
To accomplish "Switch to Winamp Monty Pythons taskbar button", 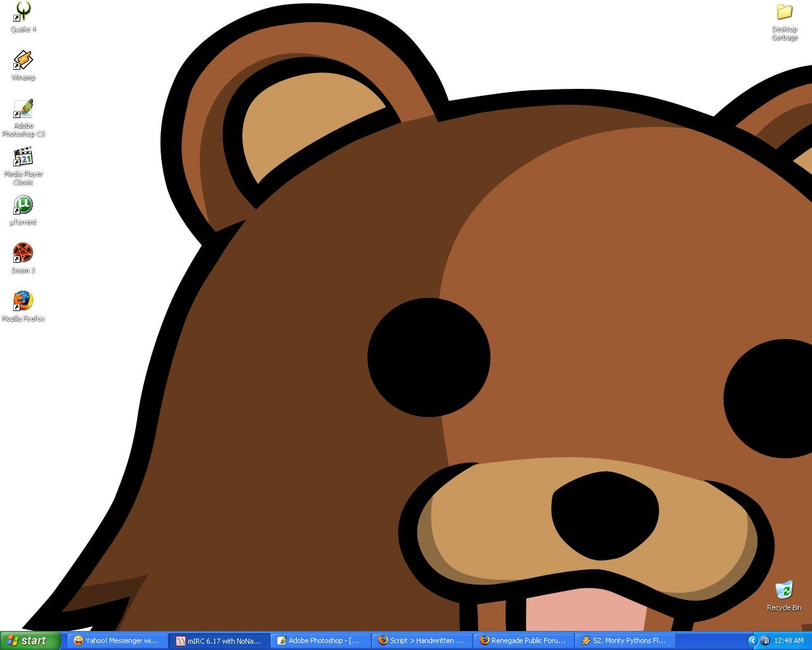I will tap(625, 640).
